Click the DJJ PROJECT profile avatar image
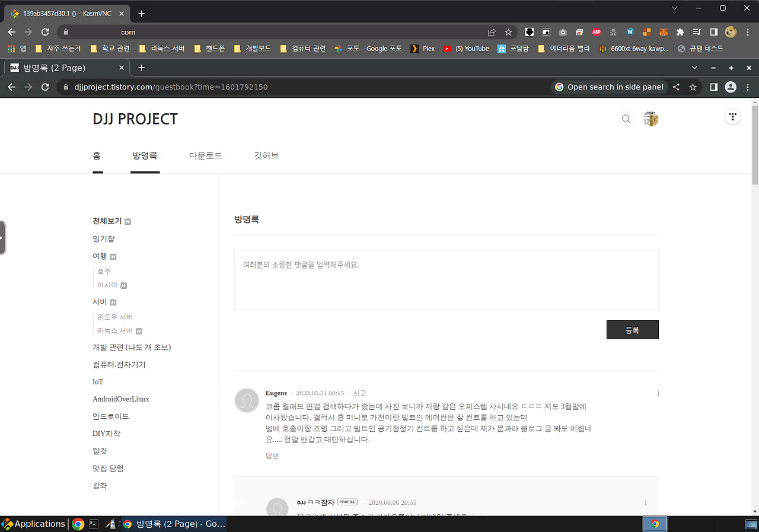The image size is (759, 532). (650, 119)
